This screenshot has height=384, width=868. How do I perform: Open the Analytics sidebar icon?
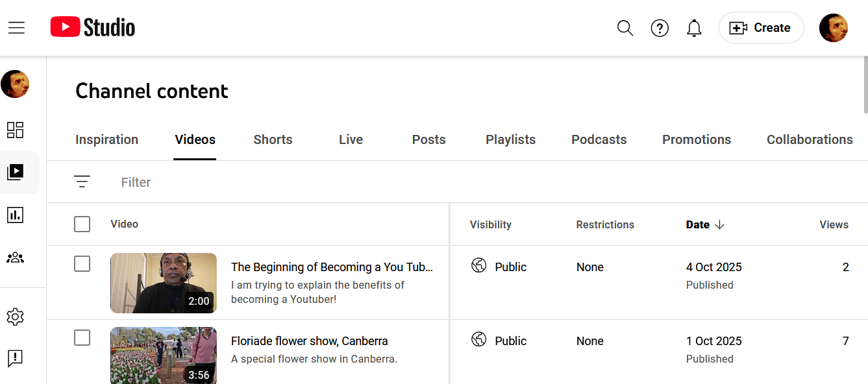[x=15, y=215]
